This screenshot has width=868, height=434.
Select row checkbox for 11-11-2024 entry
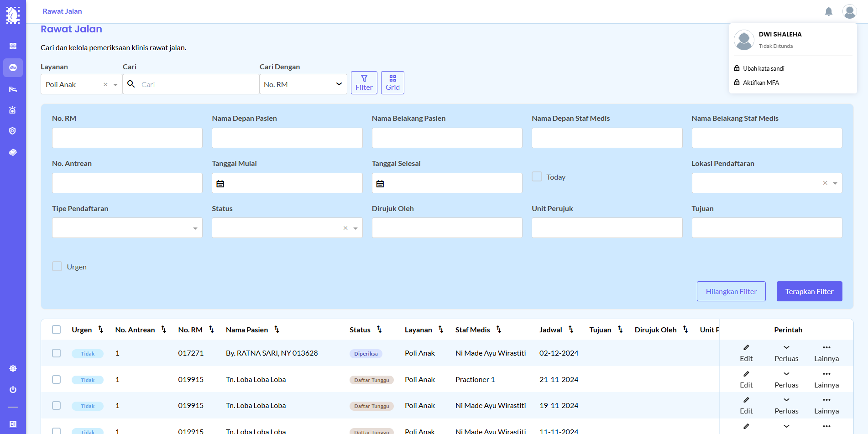point(56,431)
